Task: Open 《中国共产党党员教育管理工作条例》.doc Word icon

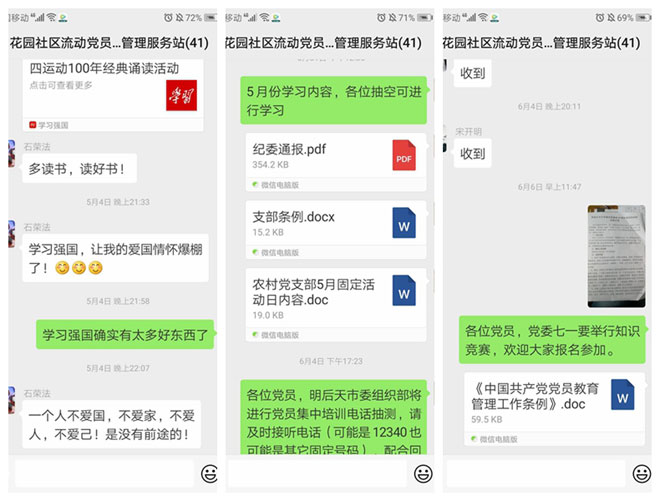Action: [x=623, y=394]
